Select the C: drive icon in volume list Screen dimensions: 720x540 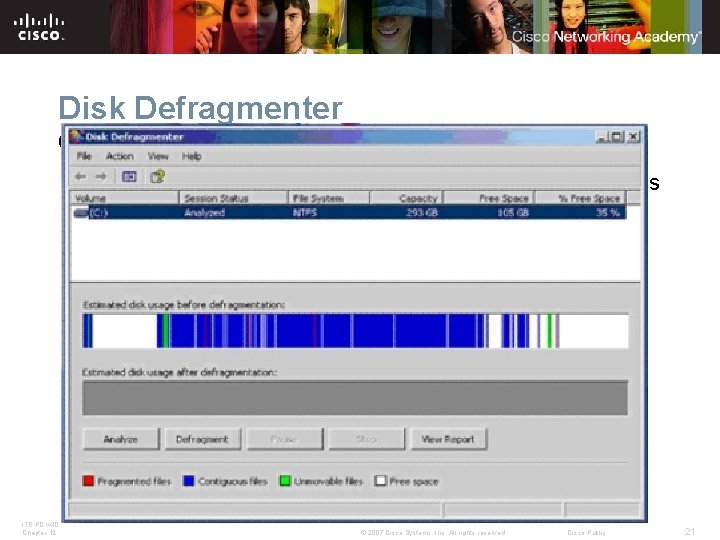click(81, 213)
